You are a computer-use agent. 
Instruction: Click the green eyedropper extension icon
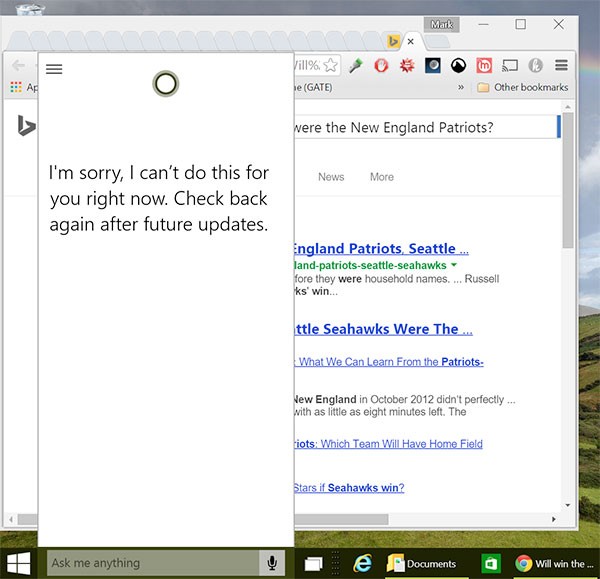click(x=355, y=65)
